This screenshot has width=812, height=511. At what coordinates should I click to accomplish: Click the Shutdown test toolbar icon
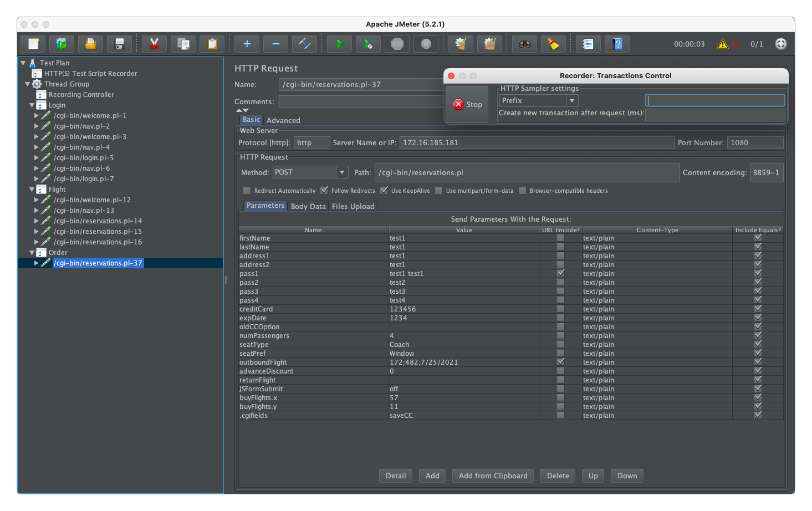[x=426, y=44]
